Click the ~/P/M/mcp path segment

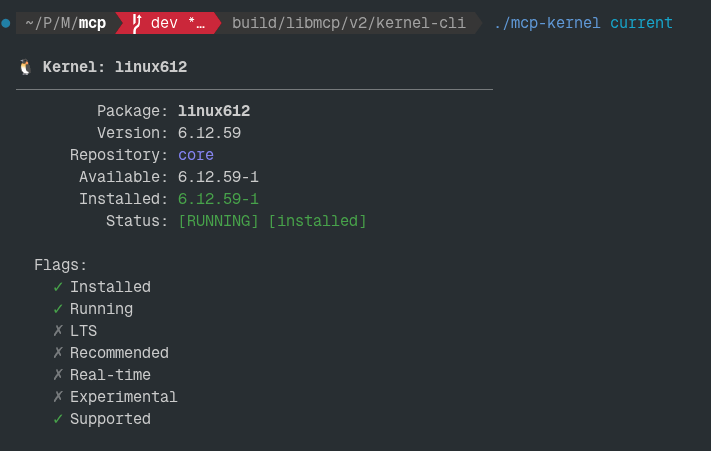tap(65, 22)
